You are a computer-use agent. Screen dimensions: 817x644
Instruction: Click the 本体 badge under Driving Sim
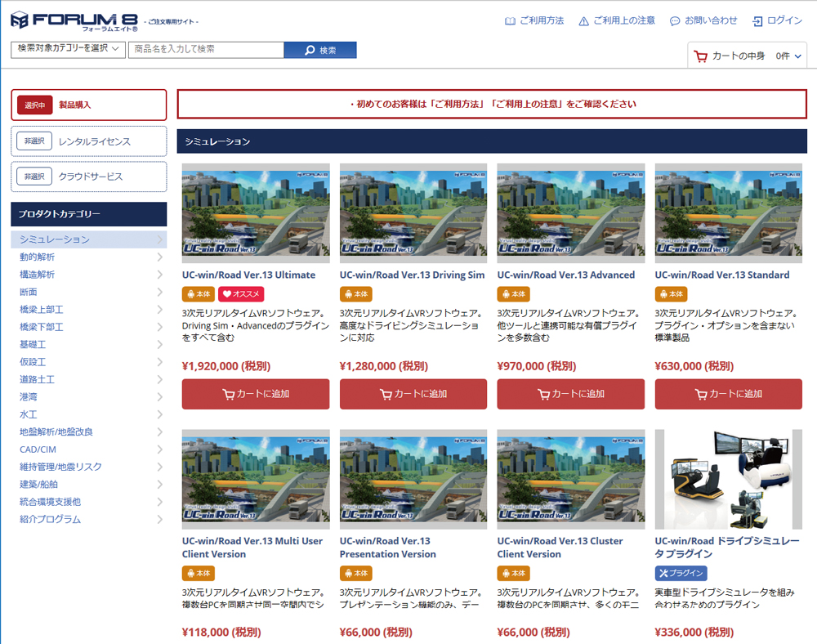coord(356,294)
